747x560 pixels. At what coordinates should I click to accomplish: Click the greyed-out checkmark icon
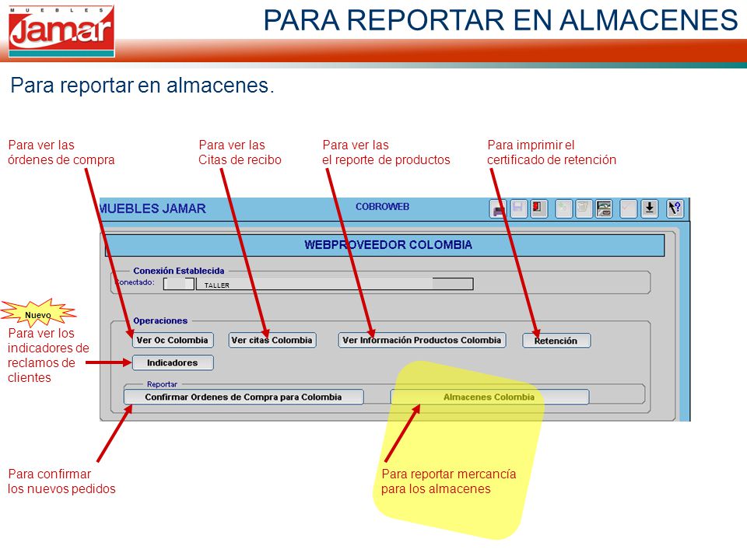coord(629,208)
